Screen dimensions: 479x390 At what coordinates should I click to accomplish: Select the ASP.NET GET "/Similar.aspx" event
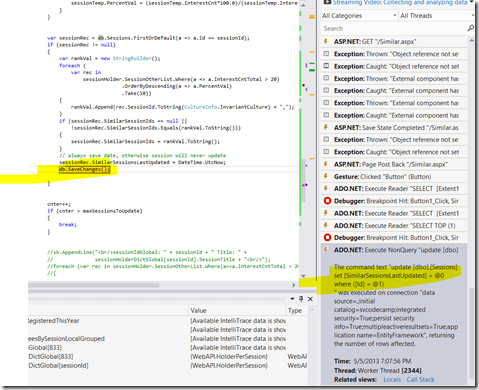(x=394, y=42)
